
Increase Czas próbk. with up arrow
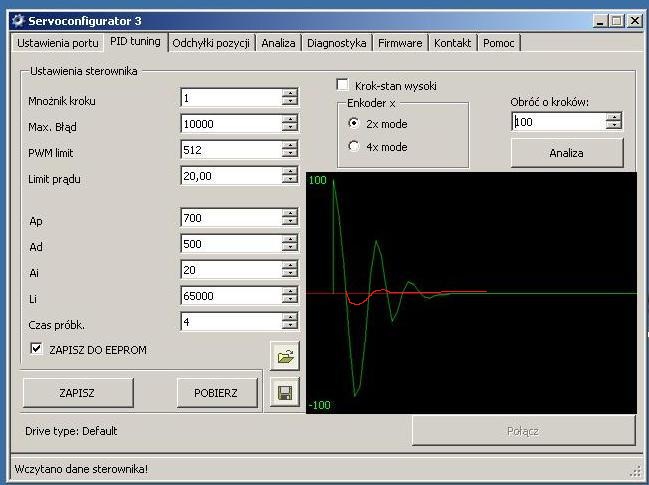tap(290, 317)
